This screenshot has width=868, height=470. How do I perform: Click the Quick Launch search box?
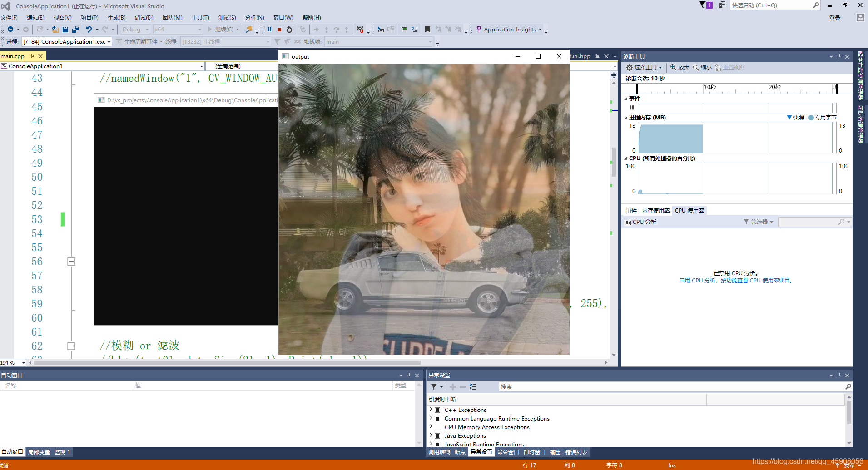[x=775, y=5]
